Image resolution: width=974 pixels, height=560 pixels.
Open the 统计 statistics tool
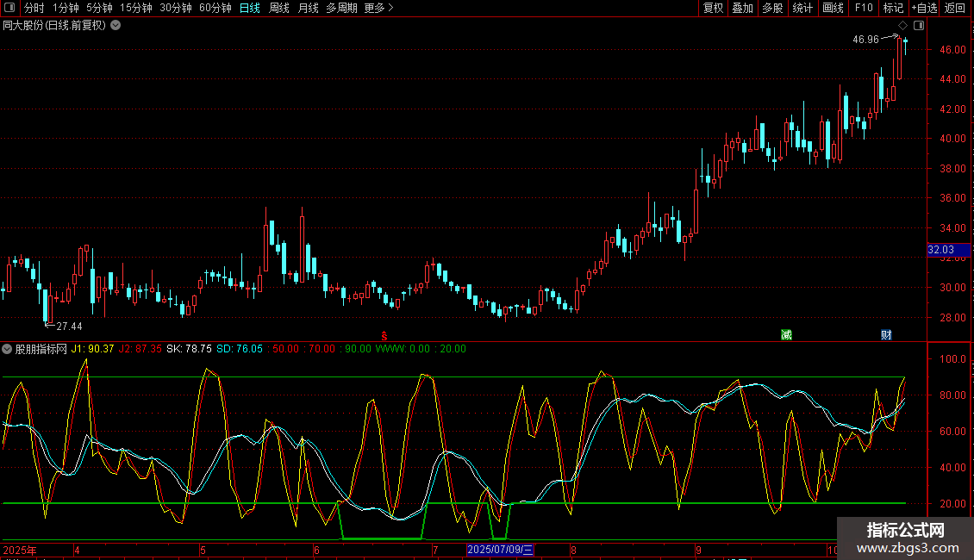click(x=802, y=8)
